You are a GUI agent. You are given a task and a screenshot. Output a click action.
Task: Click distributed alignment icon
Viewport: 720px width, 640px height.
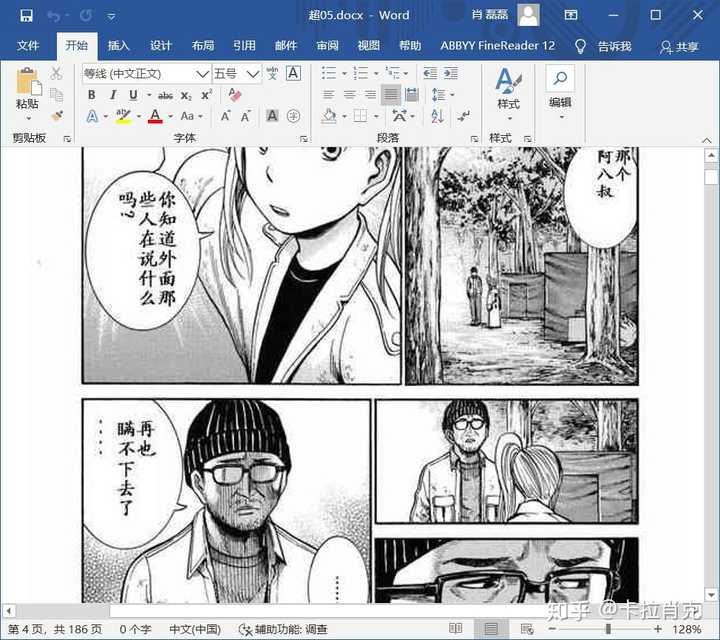pos(411,95)
